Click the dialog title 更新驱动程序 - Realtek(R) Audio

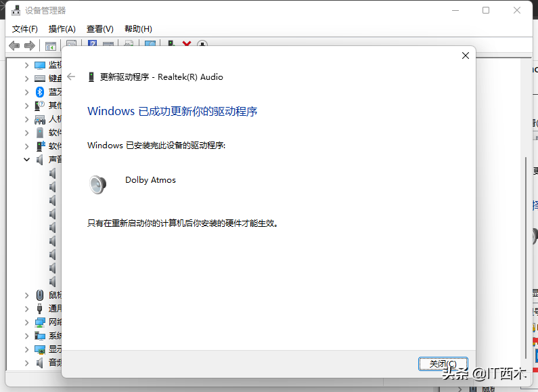161,77
